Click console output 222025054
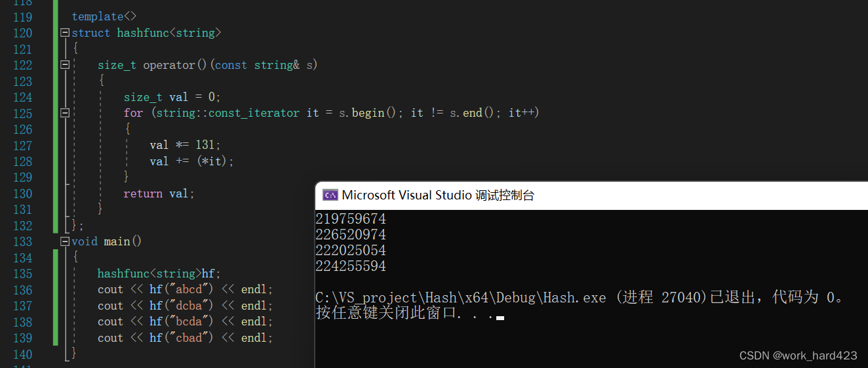Image resolution: width=868 pixels, height=368 pixels. pos(351,251)
